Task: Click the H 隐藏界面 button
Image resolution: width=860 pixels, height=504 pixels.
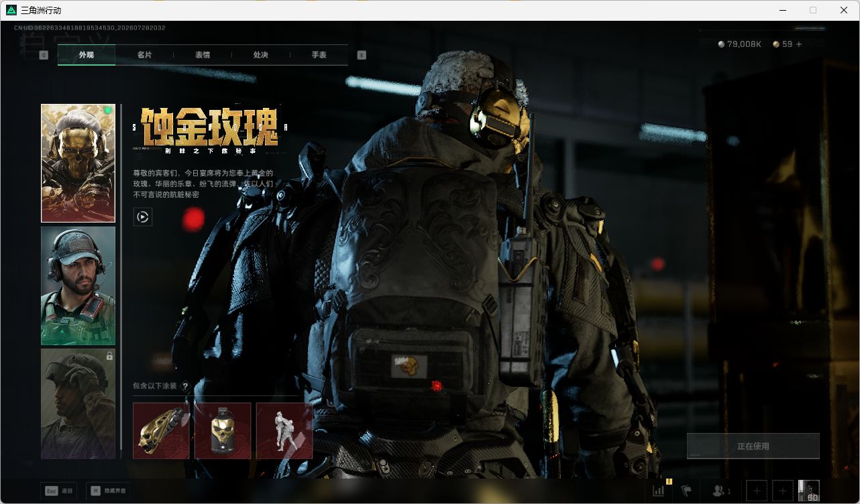Action: pos(109,491)
